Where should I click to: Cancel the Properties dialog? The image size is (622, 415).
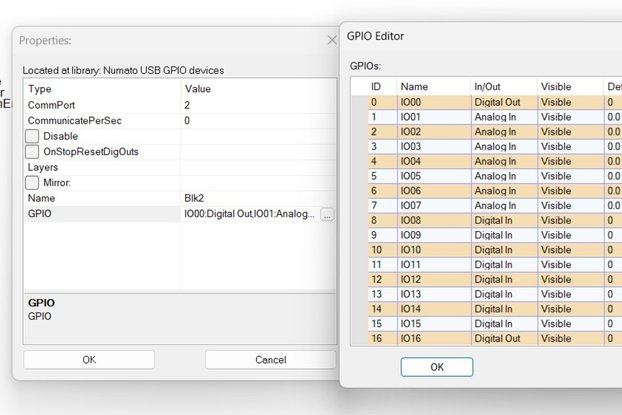click(x=270, y=359)
